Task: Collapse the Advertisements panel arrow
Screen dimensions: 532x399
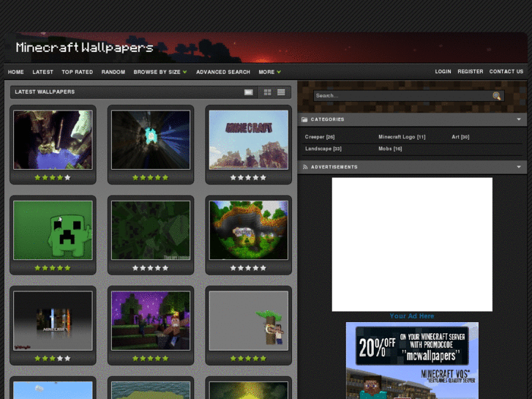Action: click(x=519, y=167)
